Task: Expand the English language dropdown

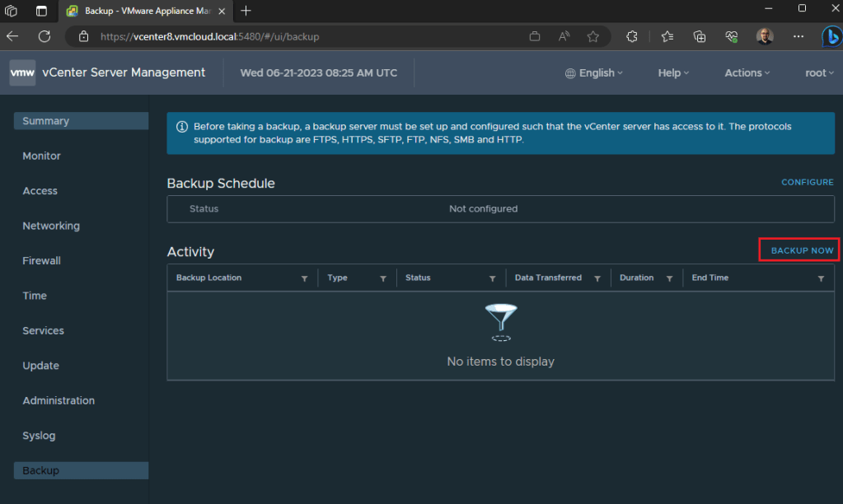Action: coord(594,72)
